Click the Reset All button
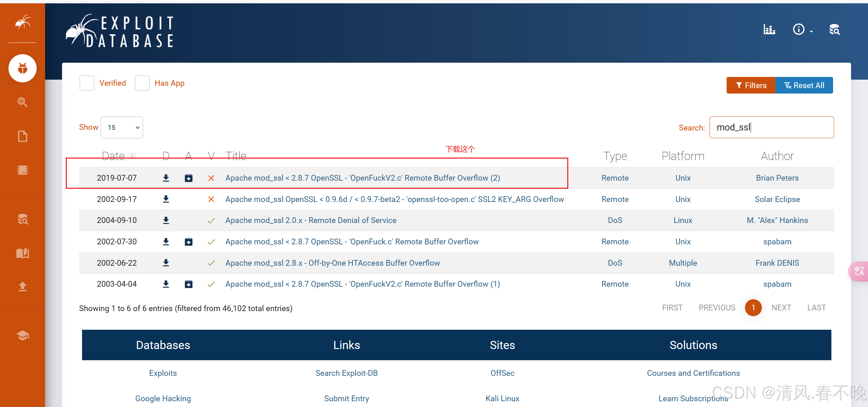The width and height of the screenshot is (868, 407). pyautogui.click(x=804, y=85)
